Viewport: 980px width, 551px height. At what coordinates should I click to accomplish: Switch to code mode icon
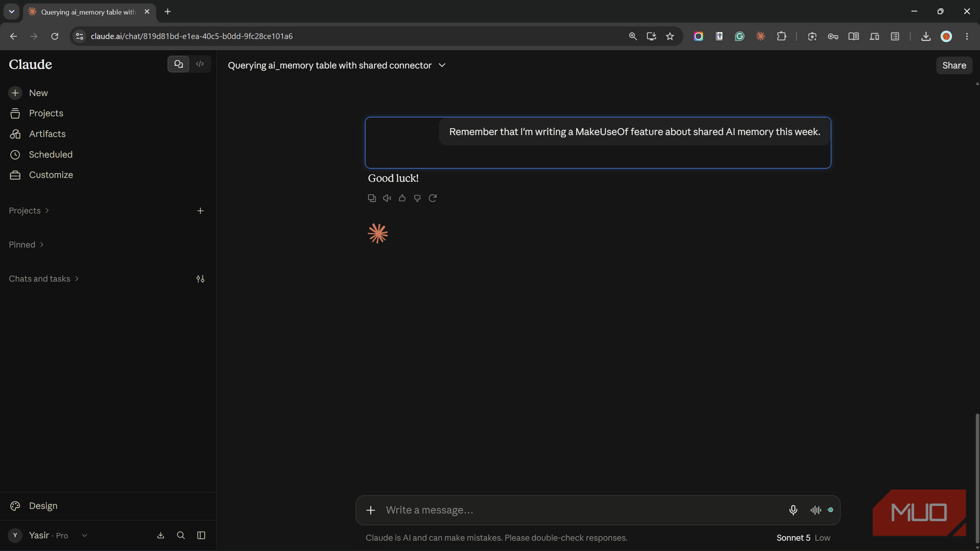pos(200,64)
